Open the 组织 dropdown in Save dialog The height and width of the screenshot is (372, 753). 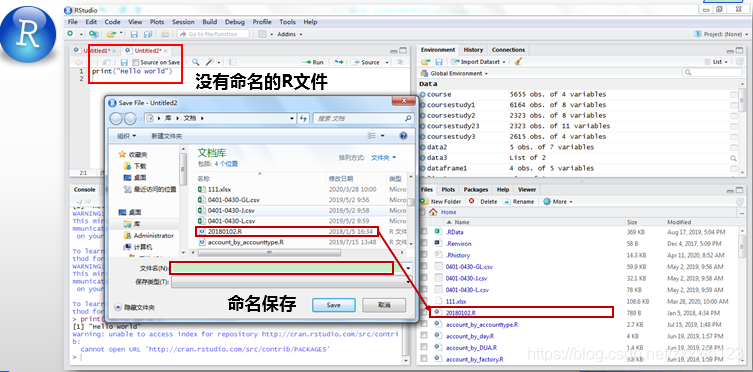127,136
